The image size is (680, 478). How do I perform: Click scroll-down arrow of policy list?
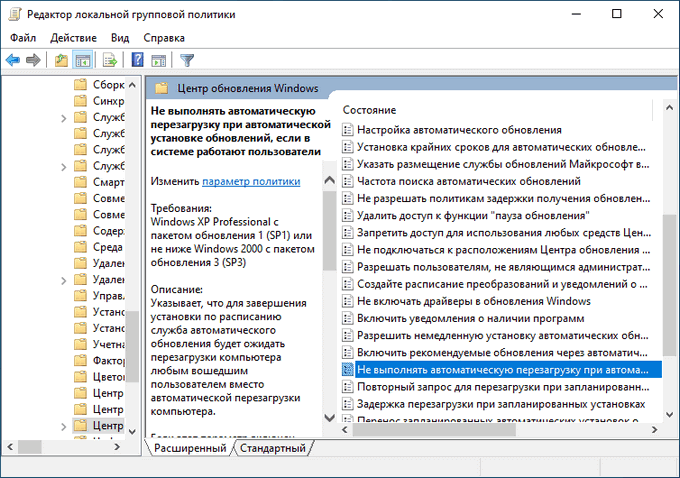tap(669, 415)
